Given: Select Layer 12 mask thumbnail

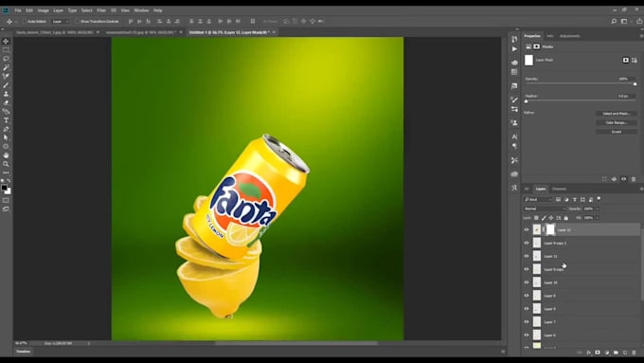Looking at the screenshot, I should tap(550, 229).
